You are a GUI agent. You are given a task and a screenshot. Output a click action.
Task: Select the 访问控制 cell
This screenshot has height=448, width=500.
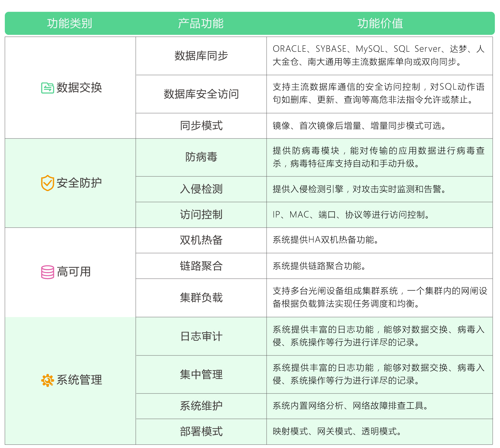[x=201, y=215]
